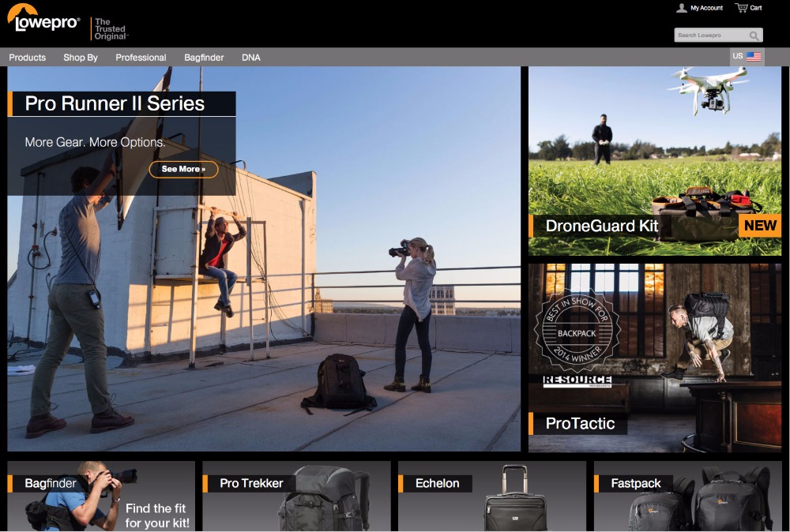The width and height of the screenshot is (790, 532).
Task: Open the Pro Trekker product tile
Action: coord(296,496)
